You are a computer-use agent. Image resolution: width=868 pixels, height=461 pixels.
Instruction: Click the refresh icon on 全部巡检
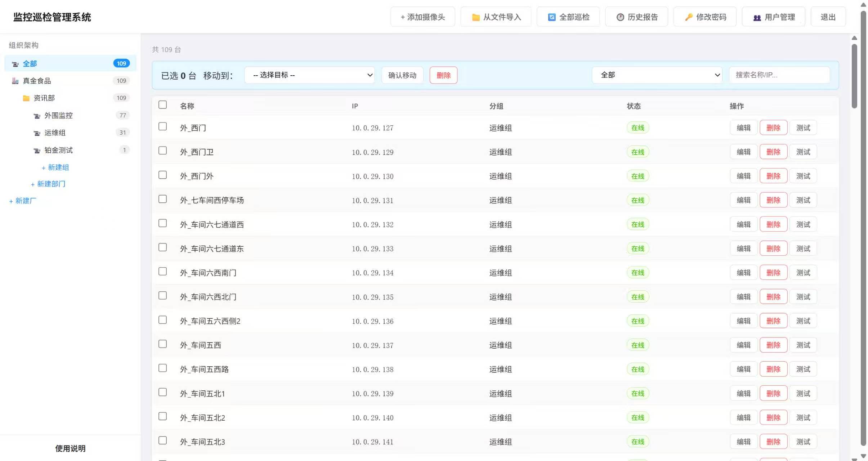click(551, 17)
